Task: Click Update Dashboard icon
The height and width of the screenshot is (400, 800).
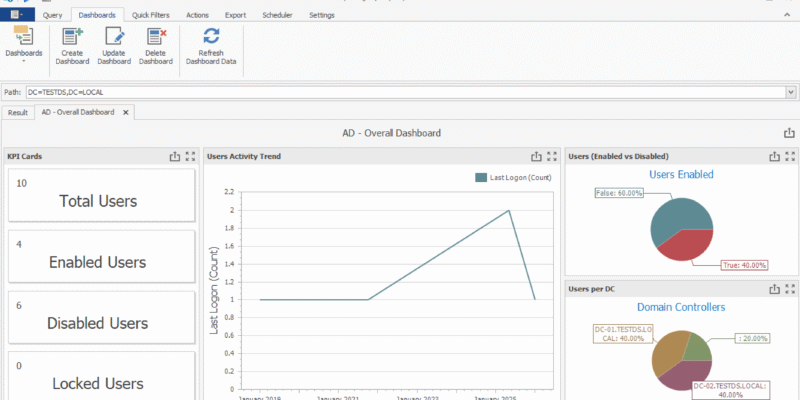Action: pyautogui.click(x=114, y=36)
